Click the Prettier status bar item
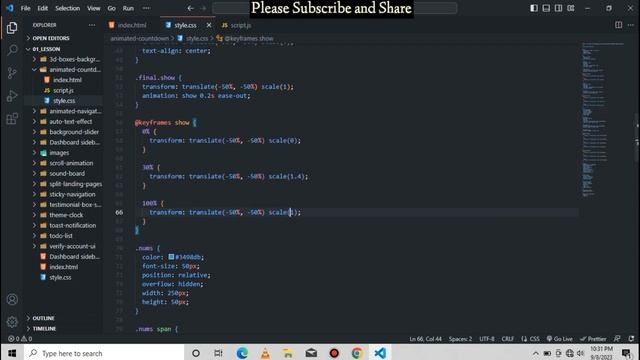 [593, 339]
